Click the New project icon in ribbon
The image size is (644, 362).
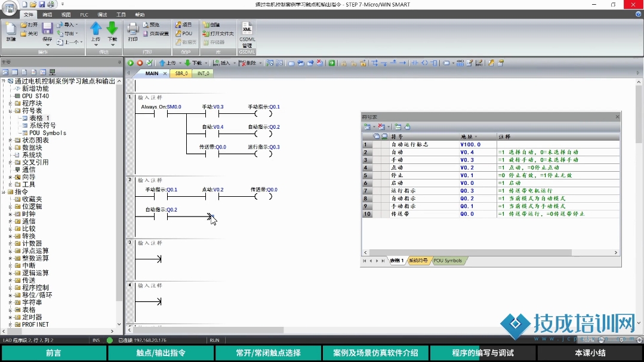[11, 30]
